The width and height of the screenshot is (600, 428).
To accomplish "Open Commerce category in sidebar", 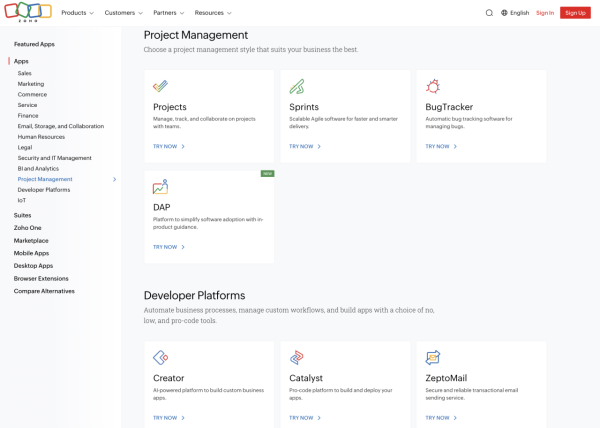I will pyautogui.click(x=32, y=94).
